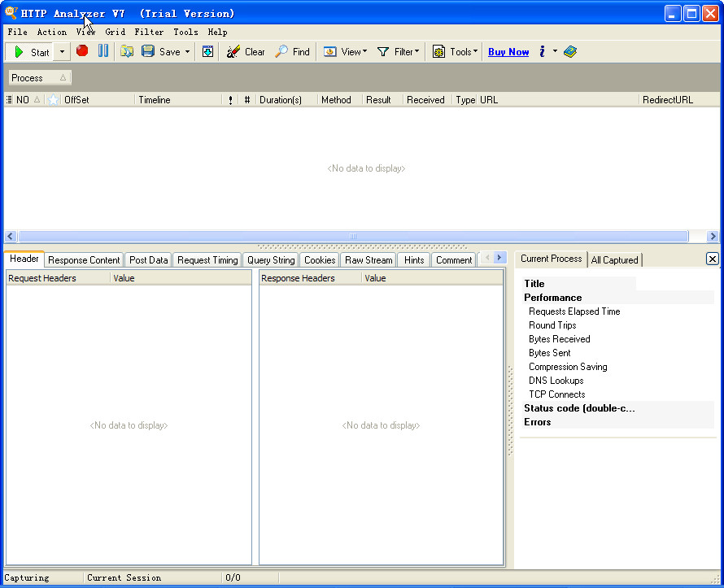The image size is (724, 588).
Task: Click the blue info icon
Action: click(x=542, y=52)
